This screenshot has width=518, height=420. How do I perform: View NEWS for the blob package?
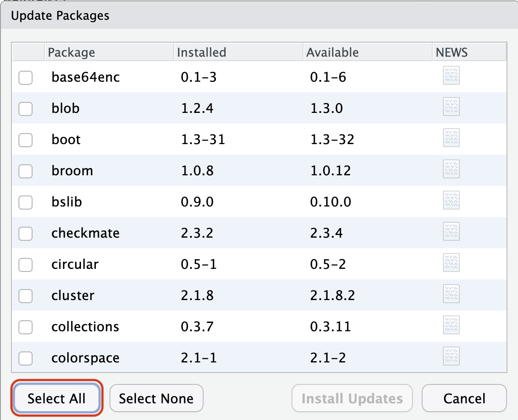451,107
